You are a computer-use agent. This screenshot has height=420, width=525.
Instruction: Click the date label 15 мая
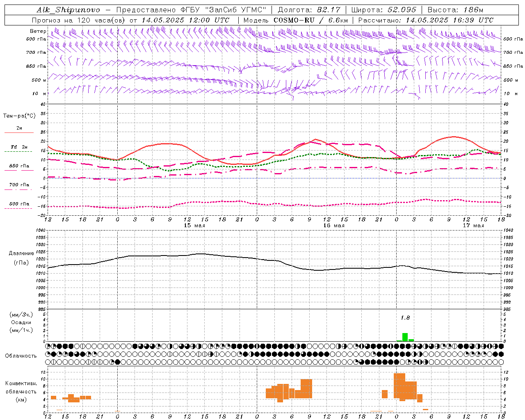194,226
